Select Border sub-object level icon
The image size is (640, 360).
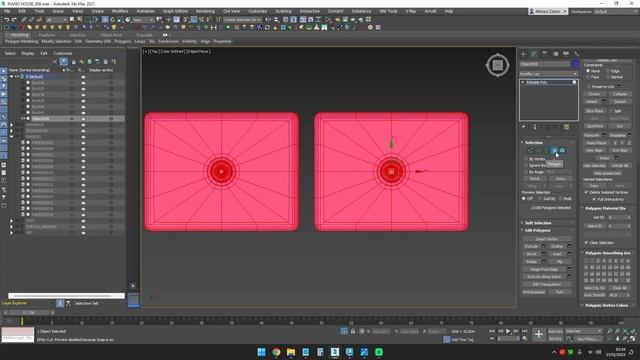coord(546,151)
